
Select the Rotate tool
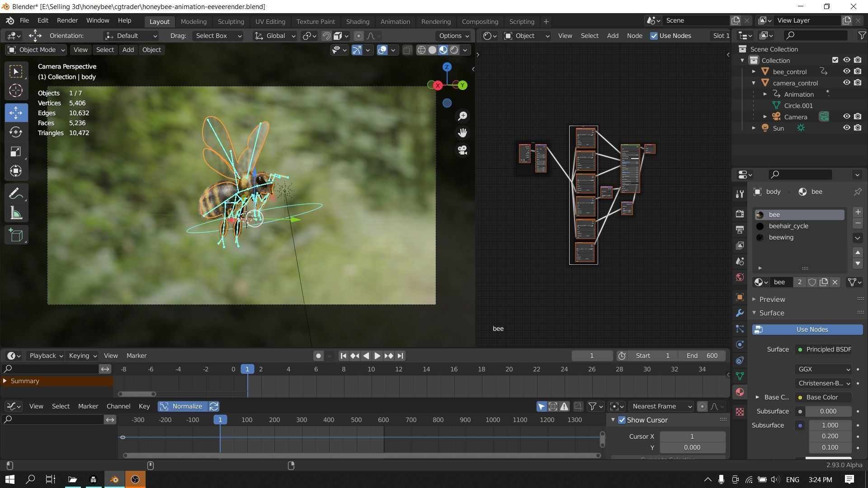coord(16,132)
